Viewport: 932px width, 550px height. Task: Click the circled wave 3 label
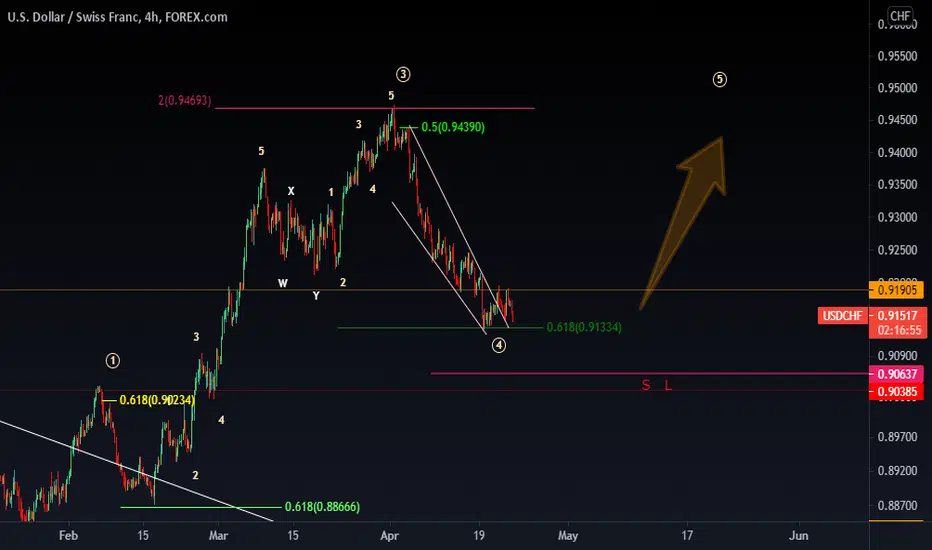[403, 74]
